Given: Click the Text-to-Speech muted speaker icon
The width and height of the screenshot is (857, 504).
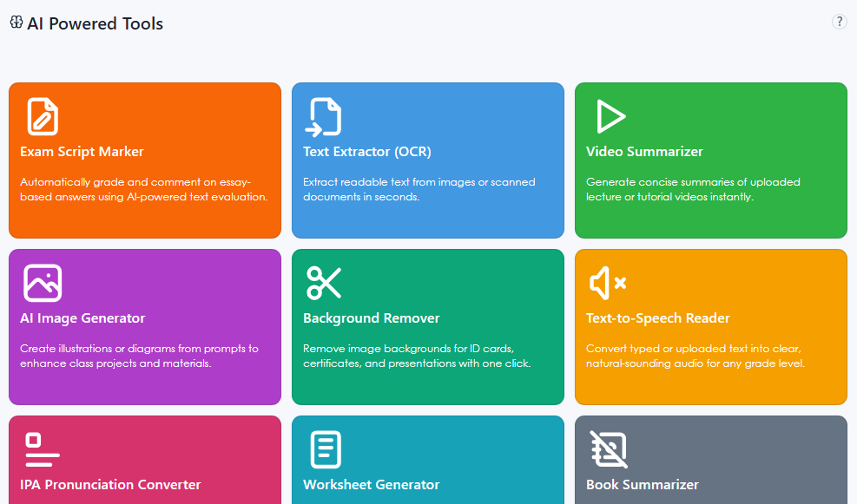Looking at the screenshot, I should click(x=609, y=283).
